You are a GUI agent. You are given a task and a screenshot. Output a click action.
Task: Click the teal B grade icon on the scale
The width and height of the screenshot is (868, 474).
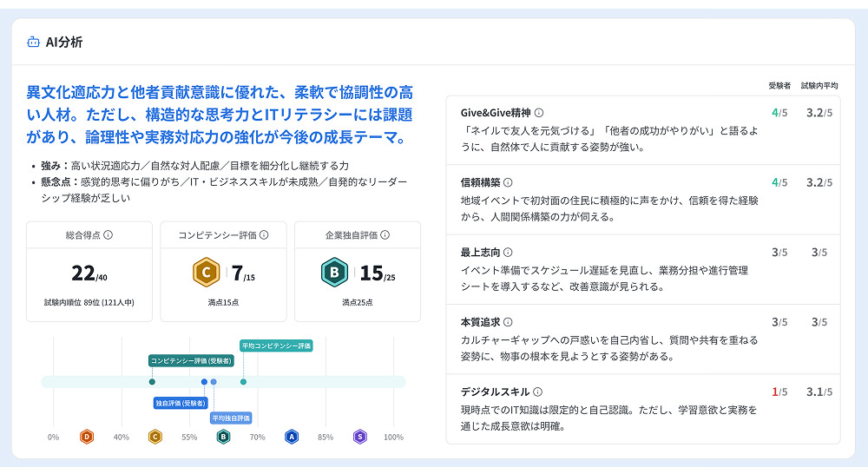tap(223, 437)
